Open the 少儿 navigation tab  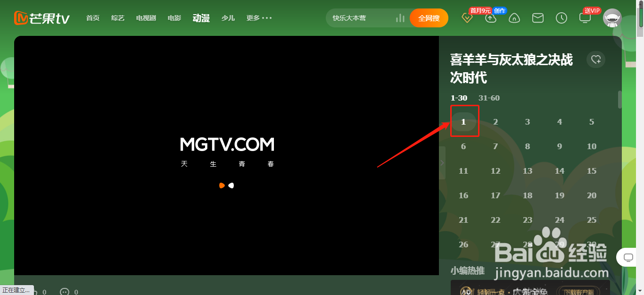pyautogui.click(x=228, y=18)
